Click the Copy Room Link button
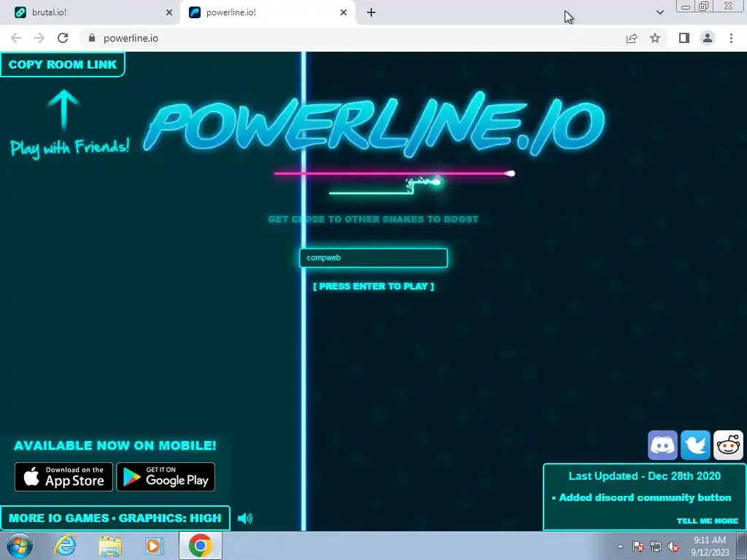The width and height of the screenshot is (747, 560). (63, 64)
